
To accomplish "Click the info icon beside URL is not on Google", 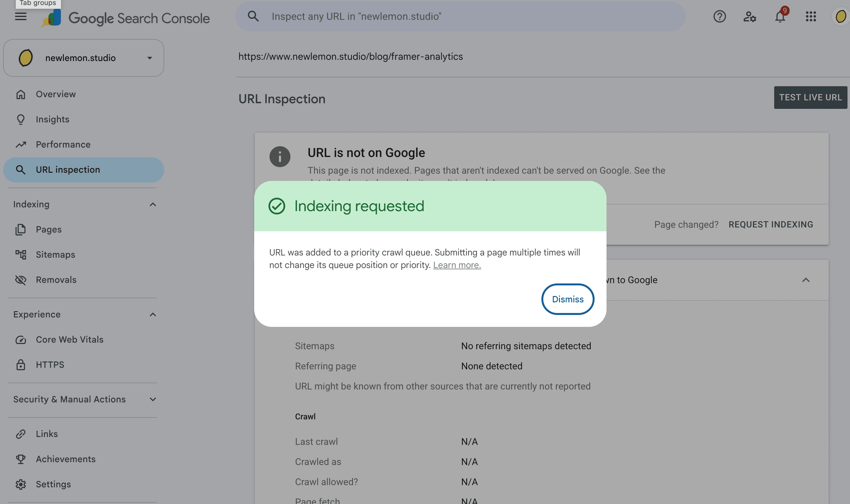I will (x=280, y=157).
